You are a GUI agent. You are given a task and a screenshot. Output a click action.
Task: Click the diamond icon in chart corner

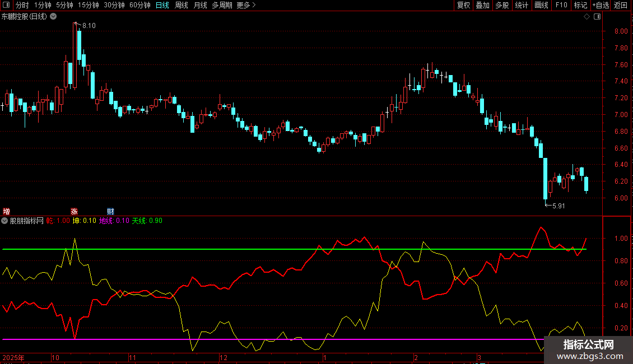(587, 17)
